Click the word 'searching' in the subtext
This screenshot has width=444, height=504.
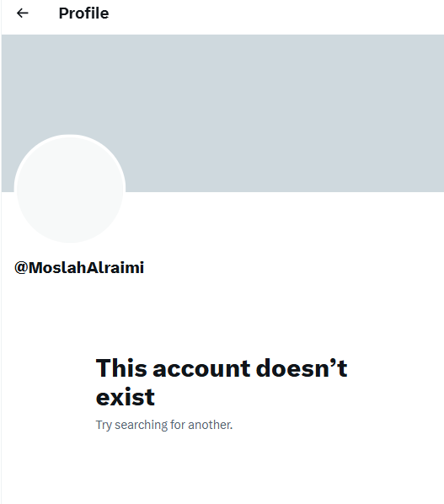(141, 426)
